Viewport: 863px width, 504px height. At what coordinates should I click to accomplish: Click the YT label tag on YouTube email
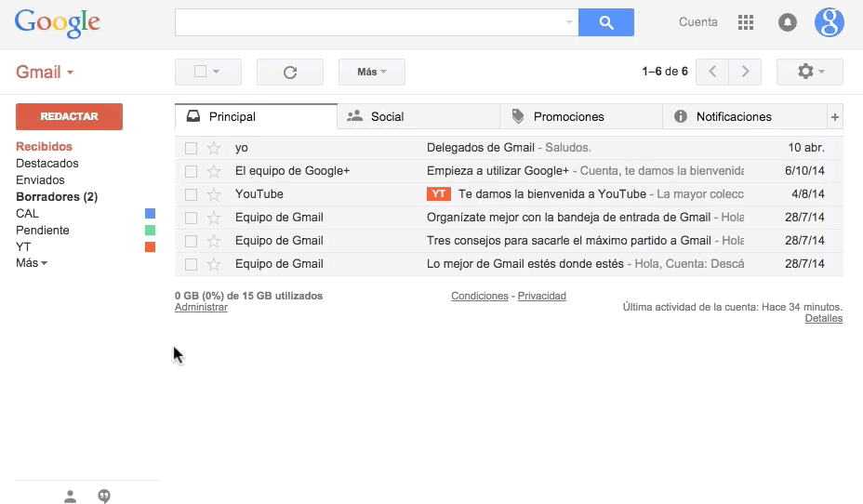coord(439,193)
